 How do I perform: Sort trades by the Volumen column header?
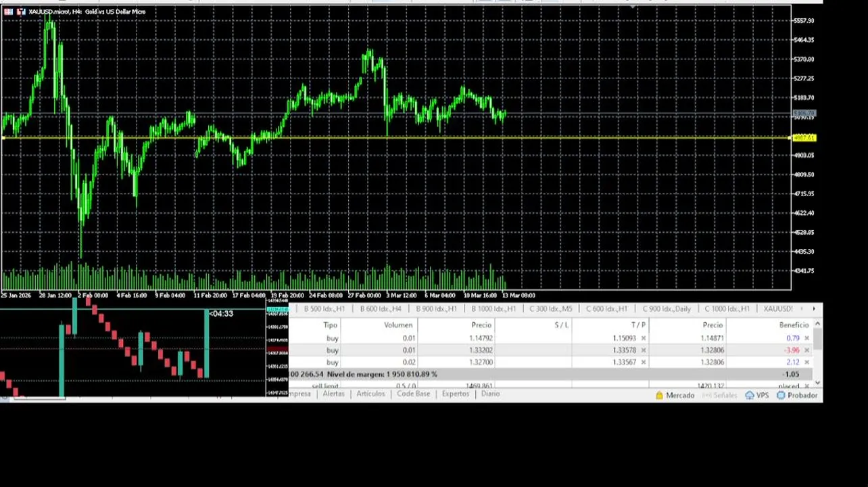point(398,325)
